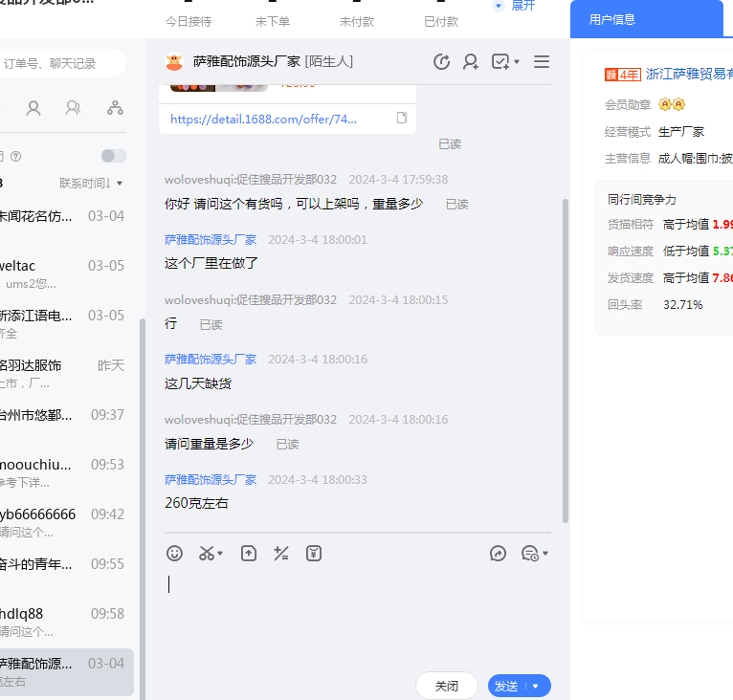Screen dimensions: 733x700
Task: Click the organization structure icon in sidebar
Action: coord(115,108)
